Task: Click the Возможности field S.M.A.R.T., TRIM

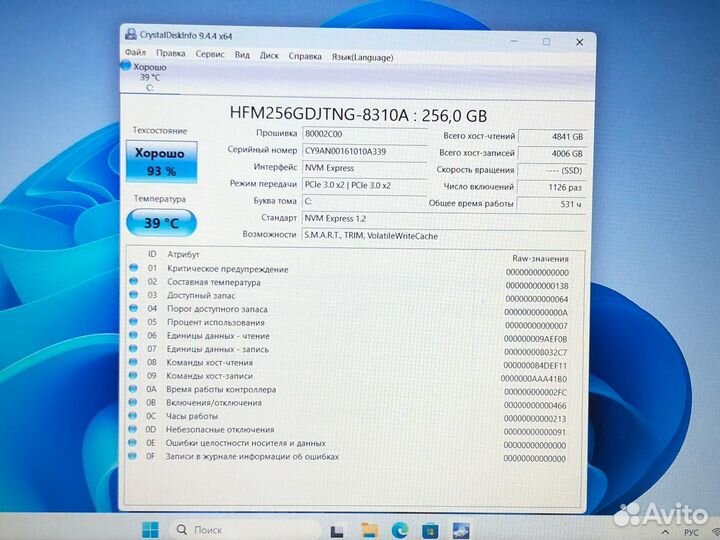Action: [x=444, y=236]
